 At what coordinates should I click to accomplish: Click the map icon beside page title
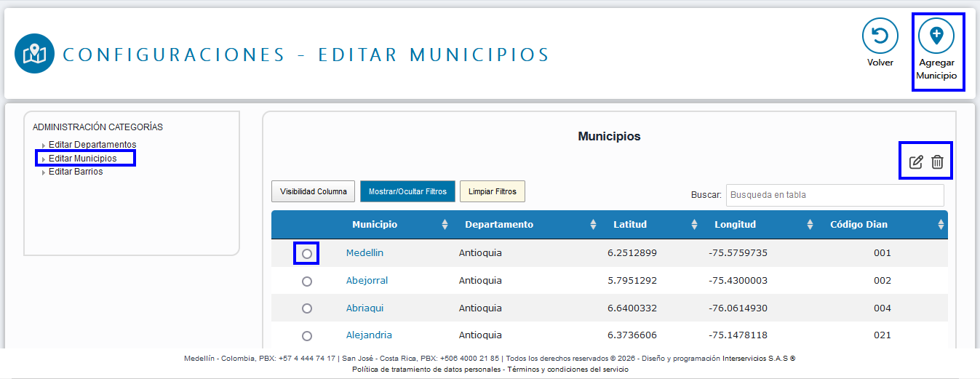[x=34, y=54]
